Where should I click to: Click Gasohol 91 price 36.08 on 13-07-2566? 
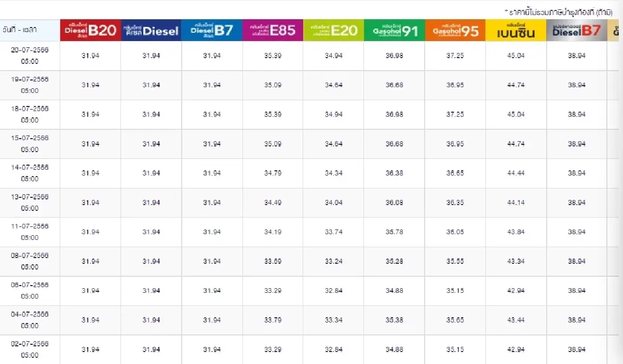pyautogui.click(x=394, y=203)
